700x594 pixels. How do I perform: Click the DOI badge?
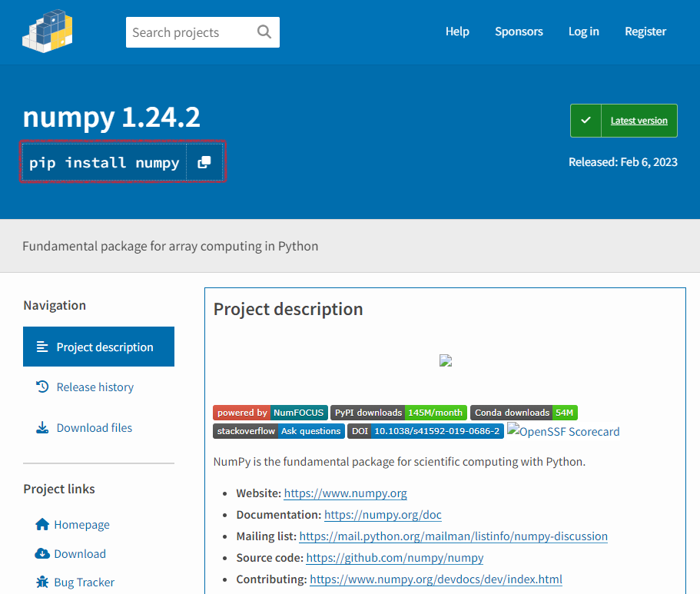coord(426,431)
